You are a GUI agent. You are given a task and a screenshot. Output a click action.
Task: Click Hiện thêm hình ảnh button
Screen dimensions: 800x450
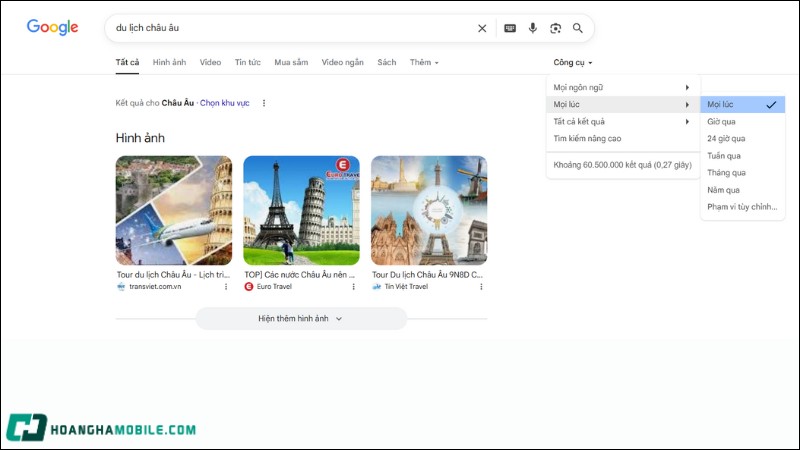point(301,318)
